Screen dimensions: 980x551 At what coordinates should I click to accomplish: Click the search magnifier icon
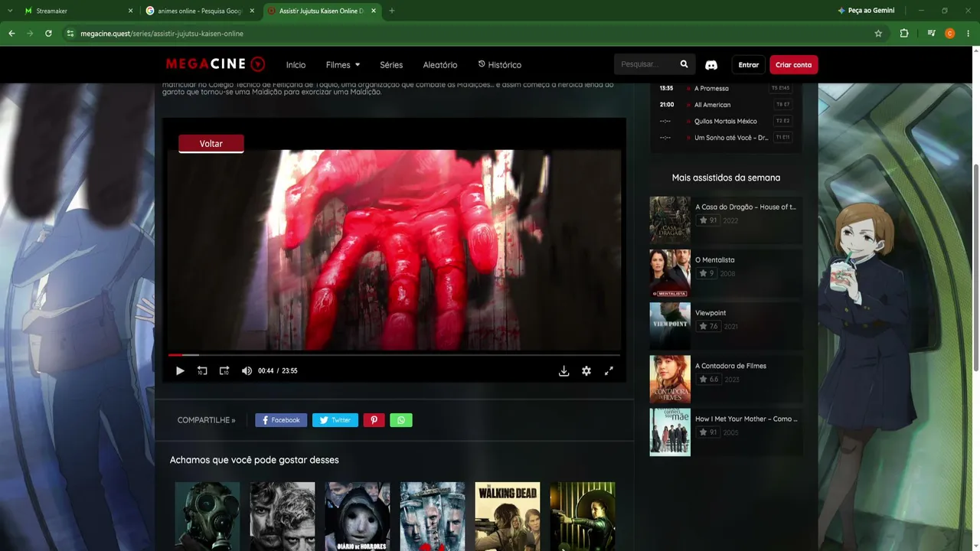pos(684,64)
